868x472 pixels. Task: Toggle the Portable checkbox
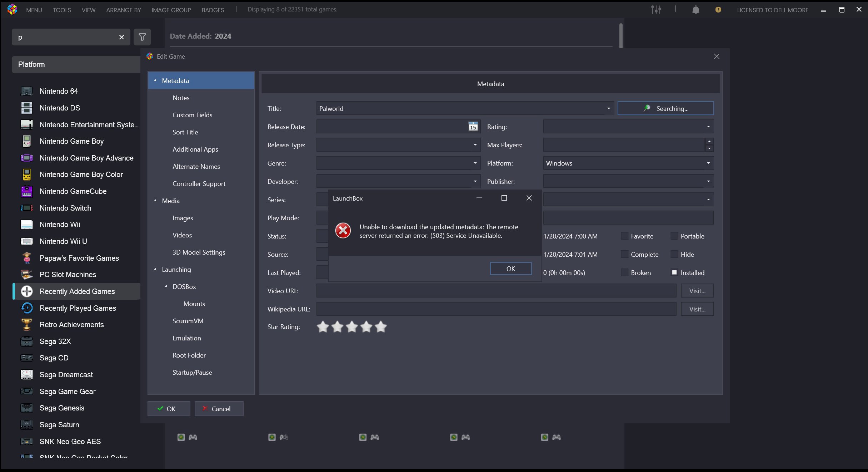click(x=674, y=236)
